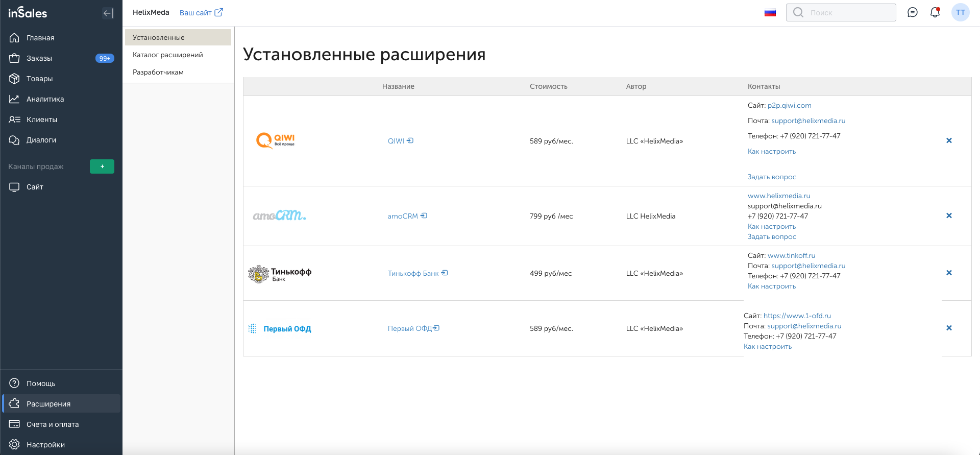Click the chat bubbles icon beside Диалоги
The height and width of the screenshot is (455, 980).
[x=14, y=140]
